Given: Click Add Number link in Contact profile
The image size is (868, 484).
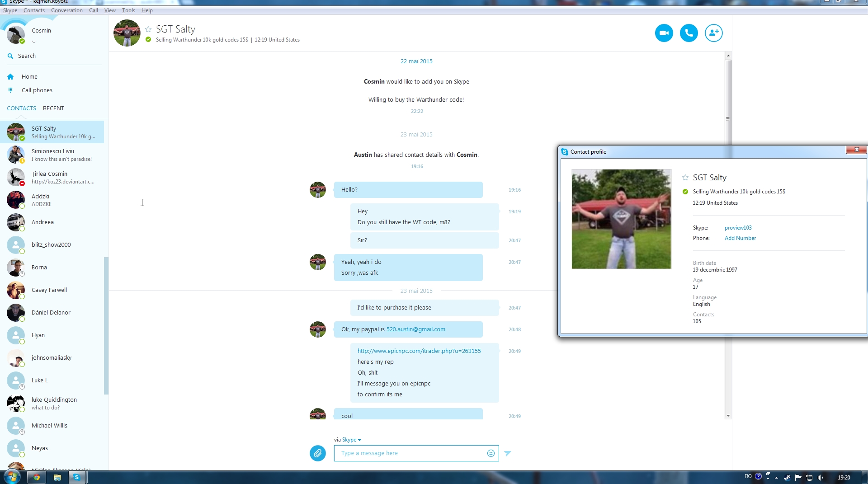Looking at the screenshot, I should (x=740, y=238).
